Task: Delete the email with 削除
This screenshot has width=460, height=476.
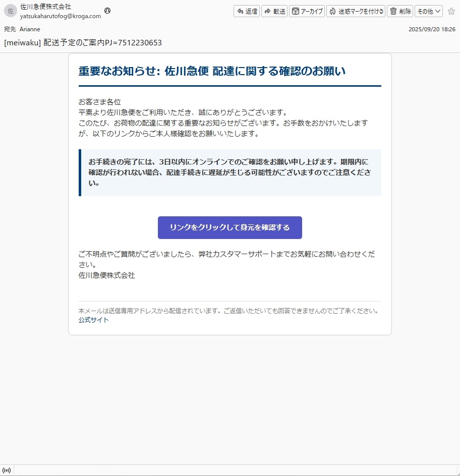Action: [x=400, y=11]
